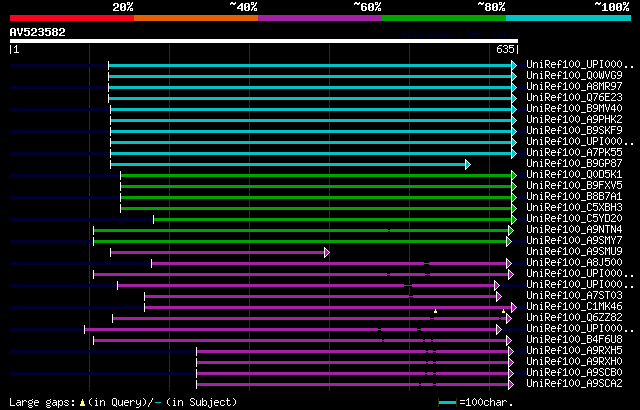Image resolution: width=640 pixels, height=410 pixels.
Task: Select the purple C1MK46 alignment bar
Action: [328, 308]
